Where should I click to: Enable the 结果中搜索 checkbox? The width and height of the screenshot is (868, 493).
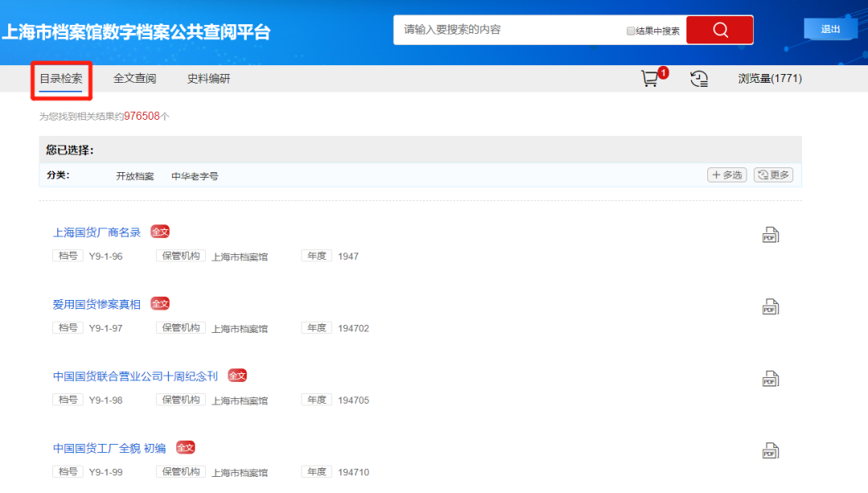pyautogui.click(x=631, y=31)
